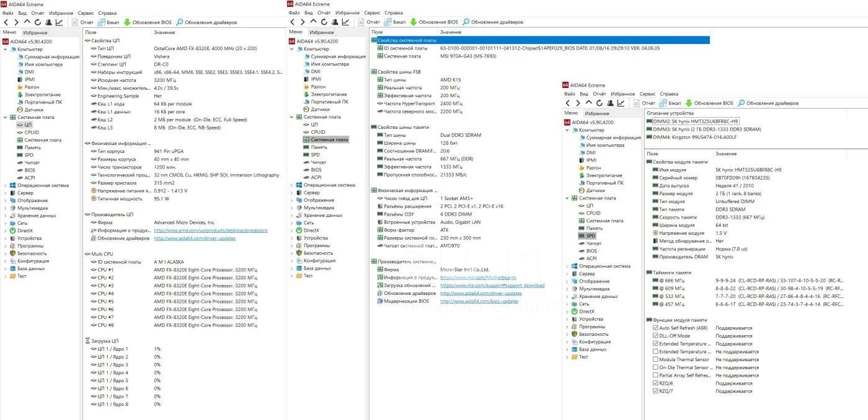This screenshot has height=420, width=868.
Task: Toggle DLL-Off Mode checkbox
Action: point(655,336)
